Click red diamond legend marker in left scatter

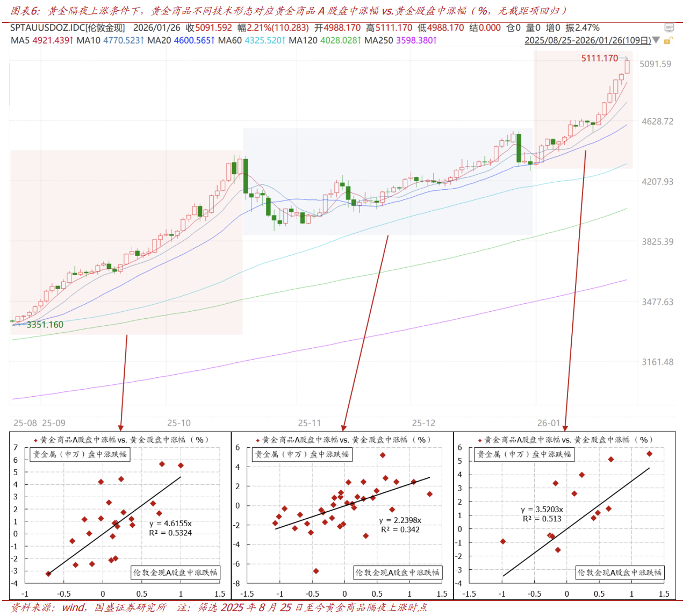pos(35,440)
